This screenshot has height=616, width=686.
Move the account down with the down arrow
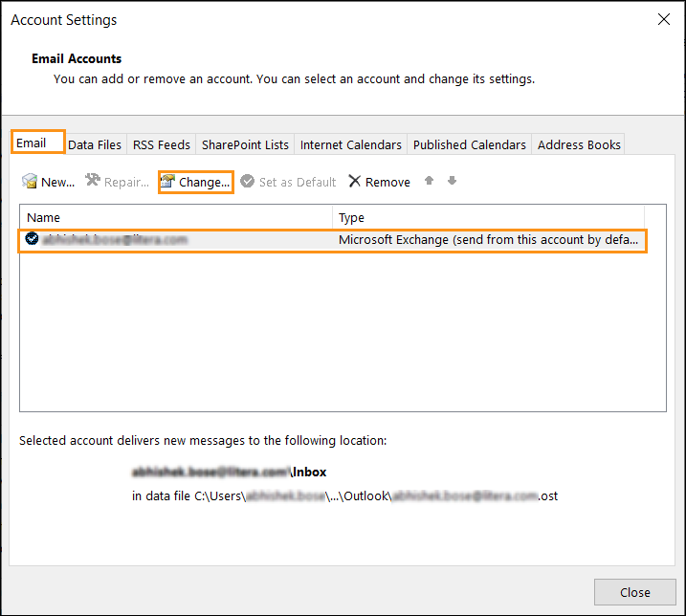pyautogui.click(x=452, y=180)
